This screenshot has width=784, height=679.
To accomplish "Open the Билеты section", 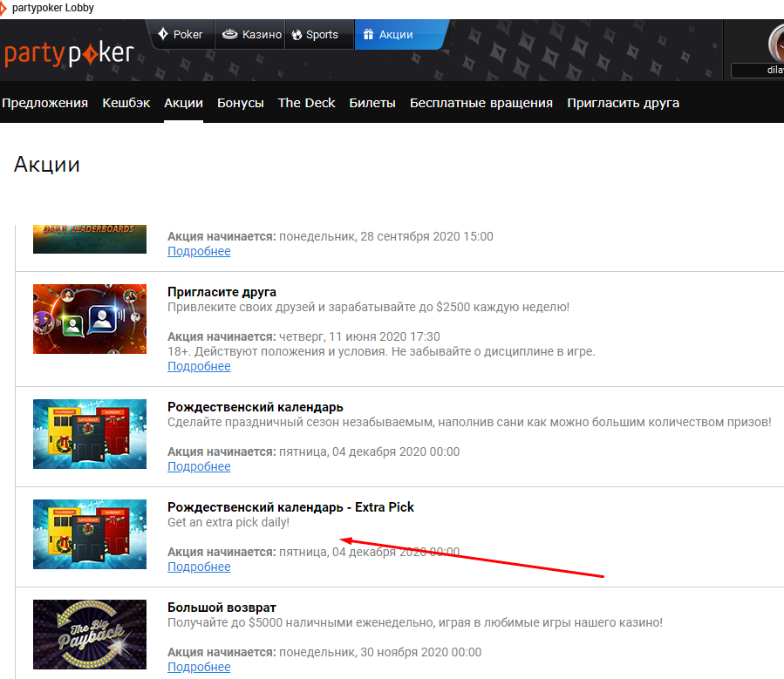I will tap(372, 103).
